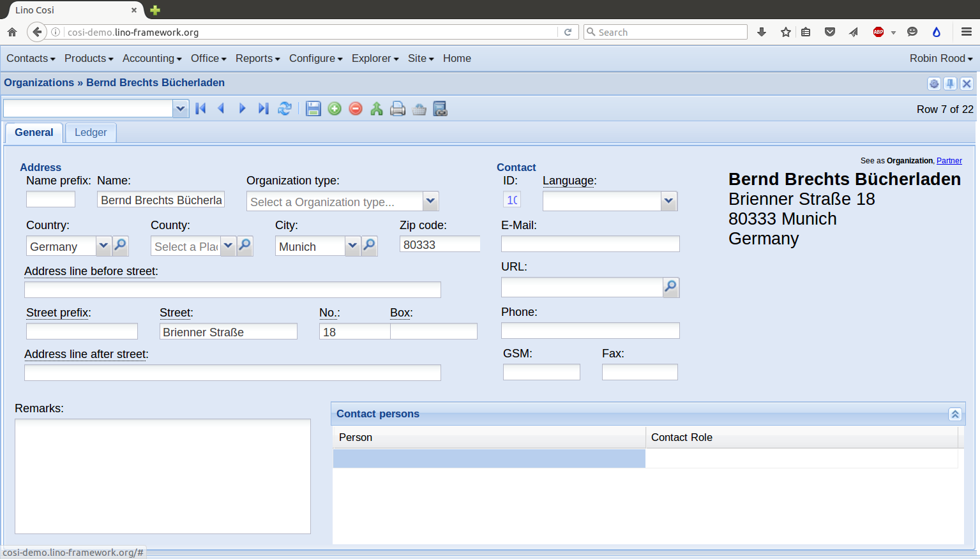The image size is (980, 559).
Task: Click Home link in menu bar
Action: tap(457, 58)
